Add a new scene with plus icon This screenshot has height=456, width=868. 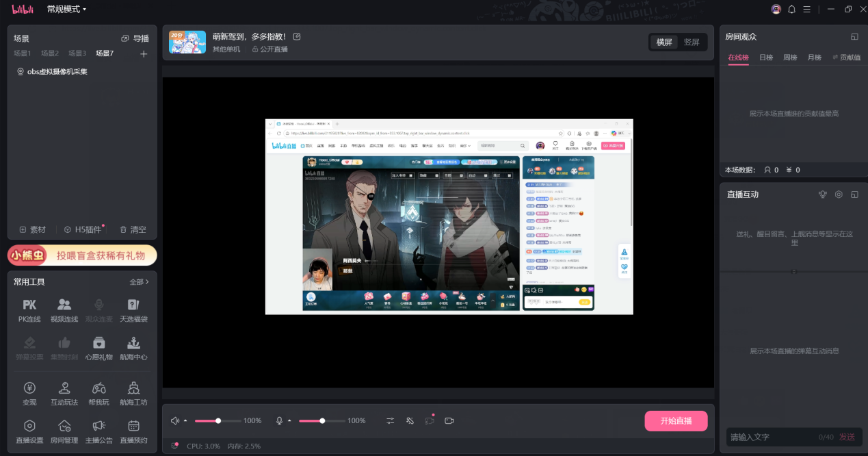(x=144, y=54)
